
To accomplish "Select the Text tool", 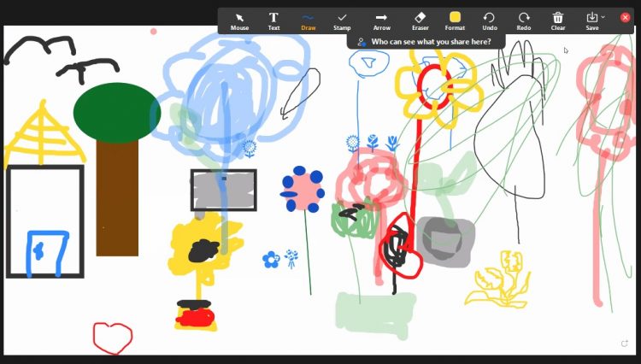I will click(273, 21).
